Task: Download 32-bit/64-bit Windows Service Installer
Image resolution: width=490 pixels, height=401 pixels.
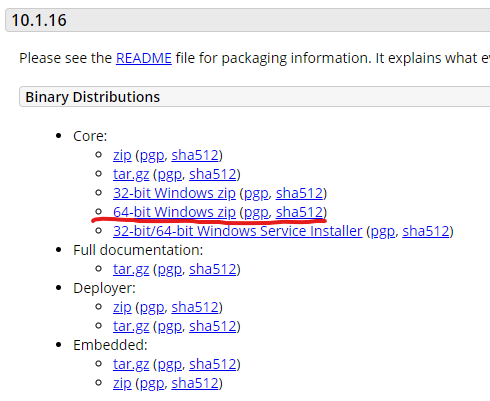Action: 238,231
